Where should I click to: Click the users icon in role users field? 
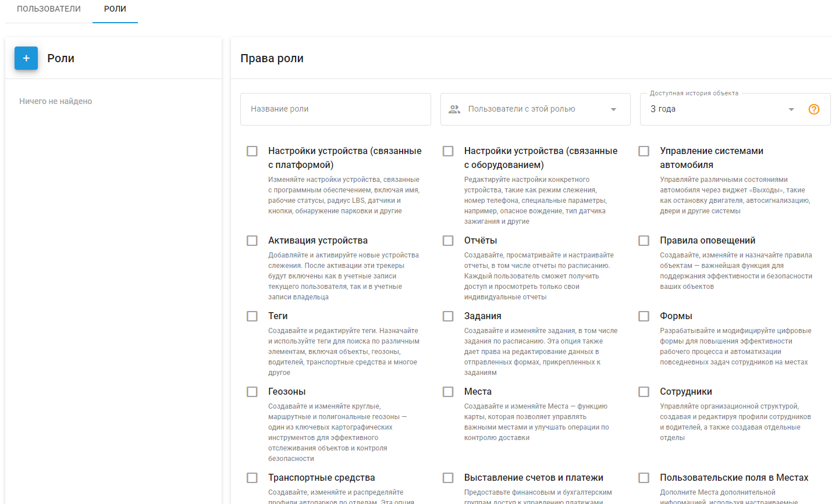[455, 109]
